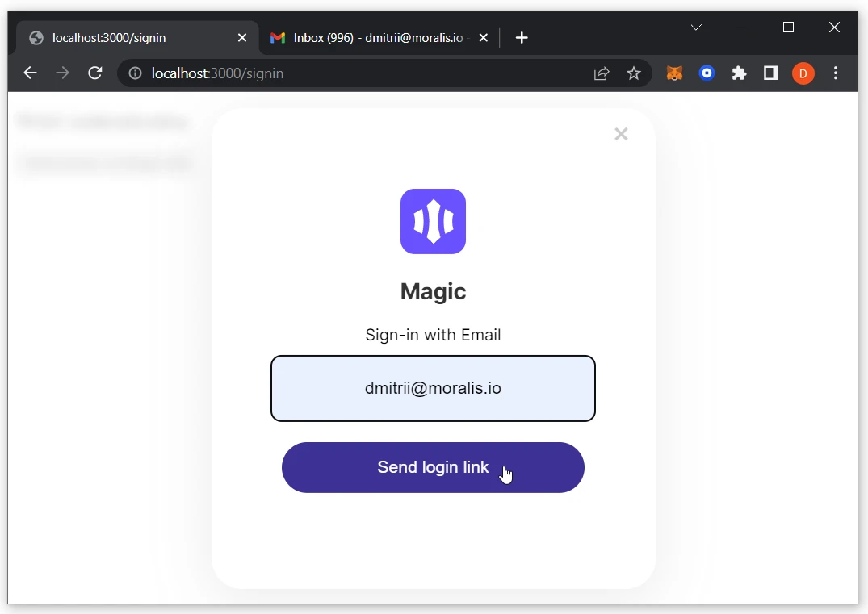
Task: Reload the current page
Action: (x=94, y=73)
